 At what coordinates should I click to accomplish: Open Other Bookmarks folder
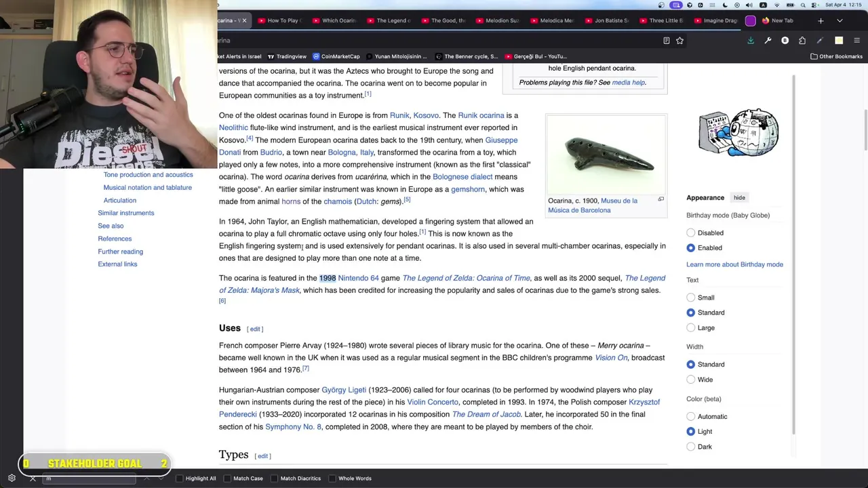[x=836, y=56]
